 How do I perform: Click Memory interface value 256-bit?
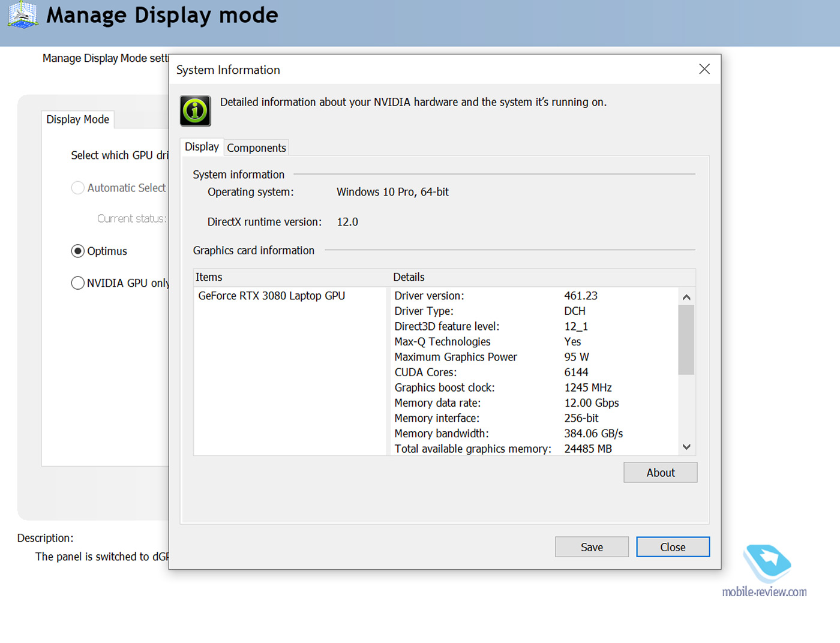(581, 418)
